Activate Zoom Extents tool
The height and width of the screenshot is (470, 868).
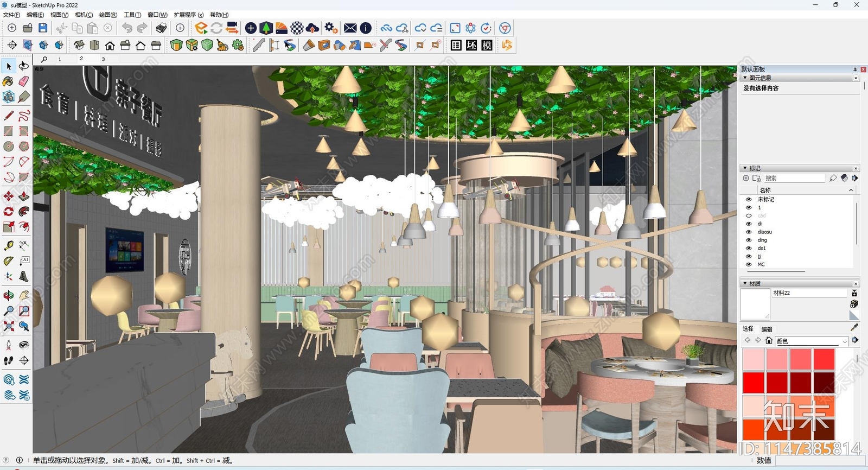pyautogui.click(x=9, y=326)
